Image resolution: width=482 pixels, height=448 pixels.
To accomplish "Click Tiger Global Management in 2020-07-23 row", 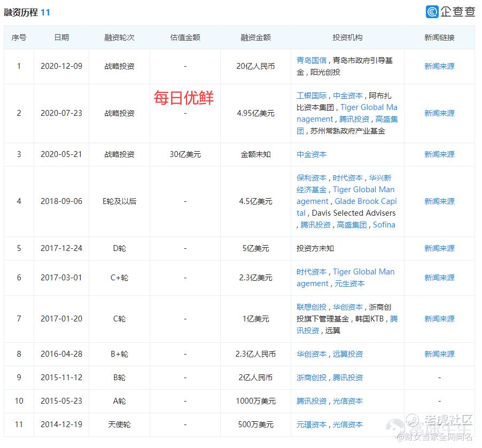I will pos(347,113).
